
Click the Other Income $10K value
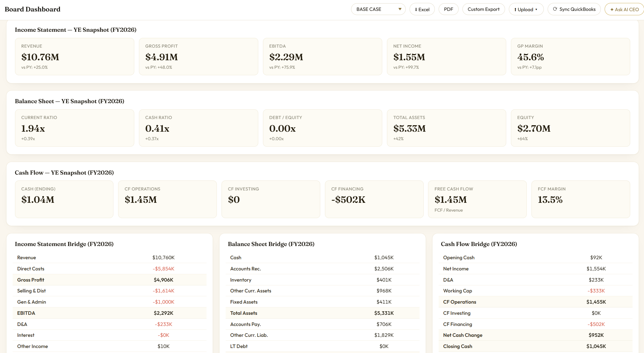click(x=163, y=346)
